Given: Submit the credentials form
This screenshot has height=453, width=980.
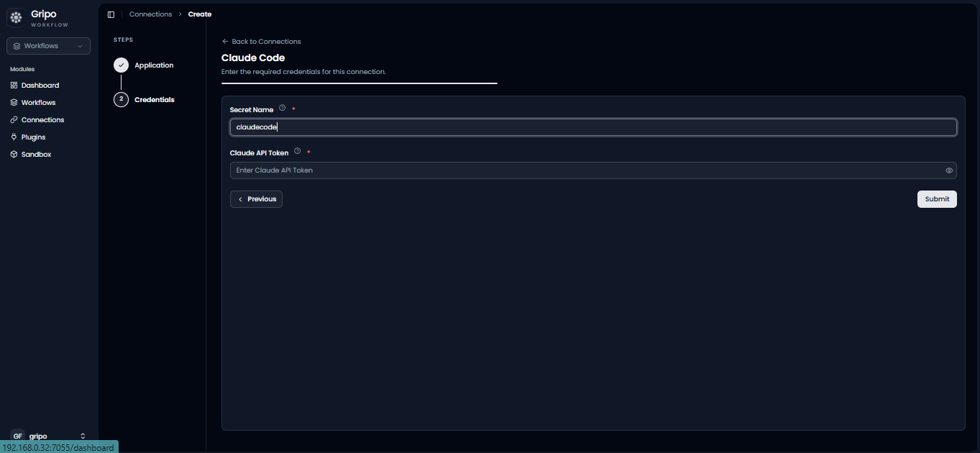Looking at the screenshot, I should (937, 199).
